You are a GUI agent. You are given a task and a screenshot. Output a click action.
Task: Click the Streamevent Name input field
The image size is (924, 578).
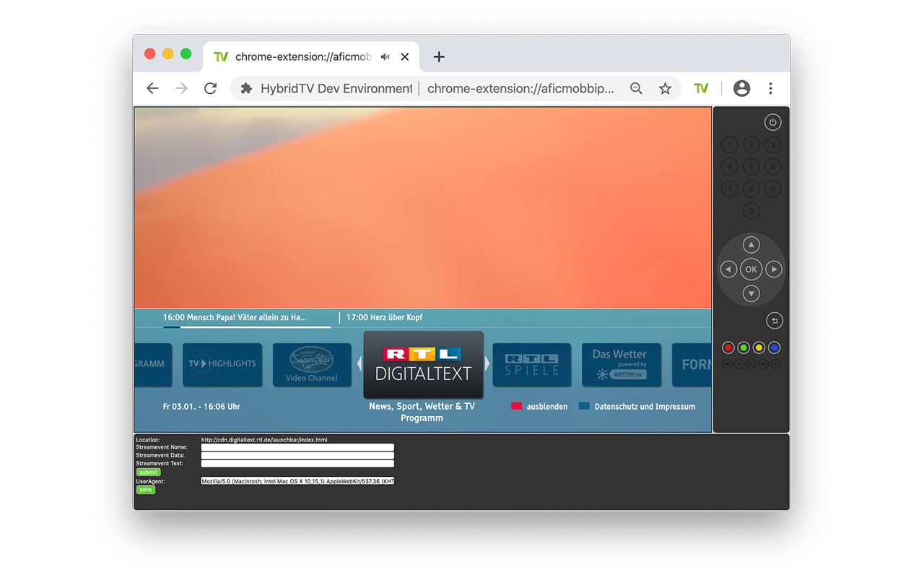click(x=297, y=447)
